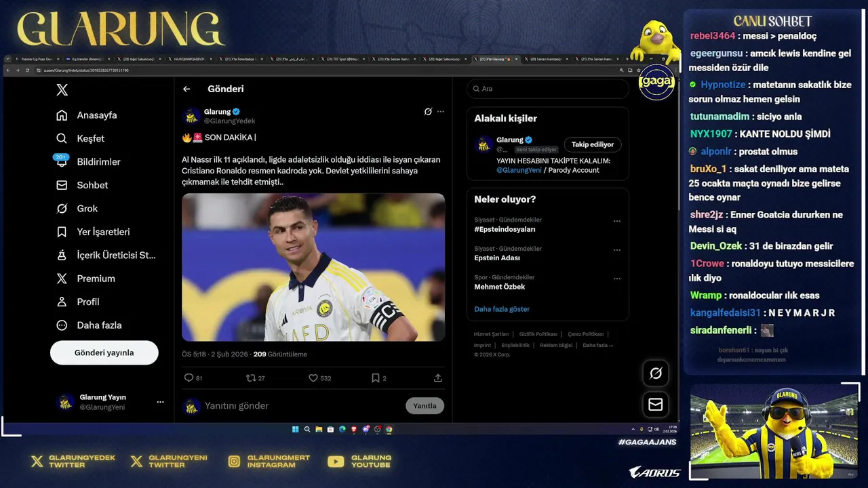
Task: Switch to Kış transfer dönemi tab
Action: click(x=88, y=60)
